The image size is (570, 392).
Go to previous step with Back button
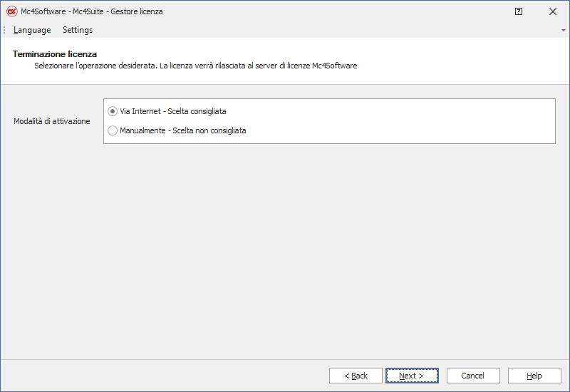pyautogui.click(x=356, y=376)
